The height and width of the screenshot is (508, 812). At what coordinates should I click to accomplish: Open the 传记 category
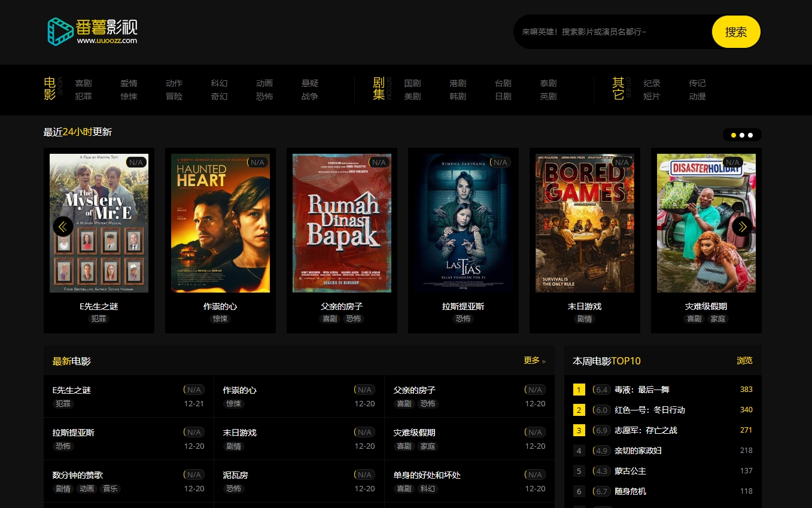point(697,83)
